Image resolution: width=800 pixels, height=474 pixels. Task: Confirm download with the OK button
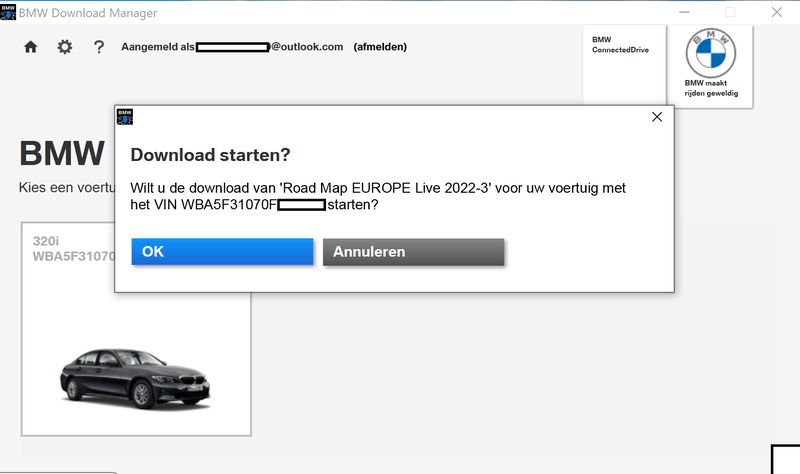(x=222, y=252)
